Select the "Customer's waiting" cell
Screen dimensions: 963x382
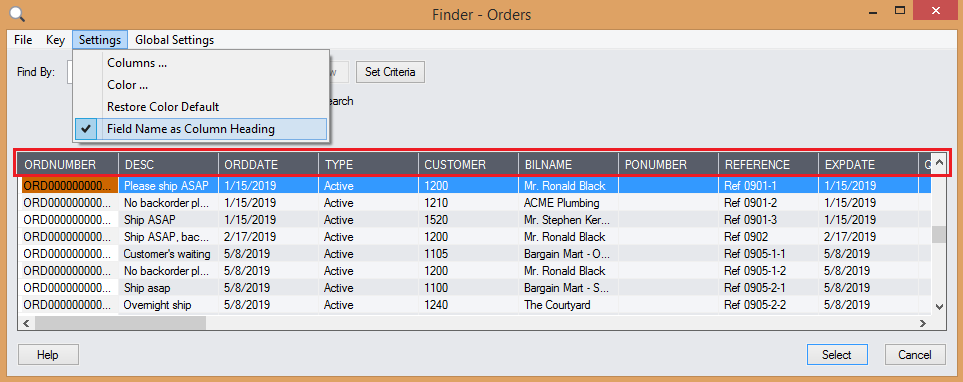tap(168, 254)
